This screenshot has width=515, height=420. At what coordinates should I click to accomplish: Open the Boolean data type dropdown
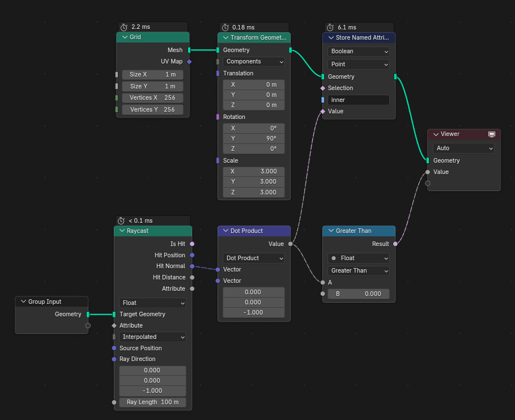359,51
